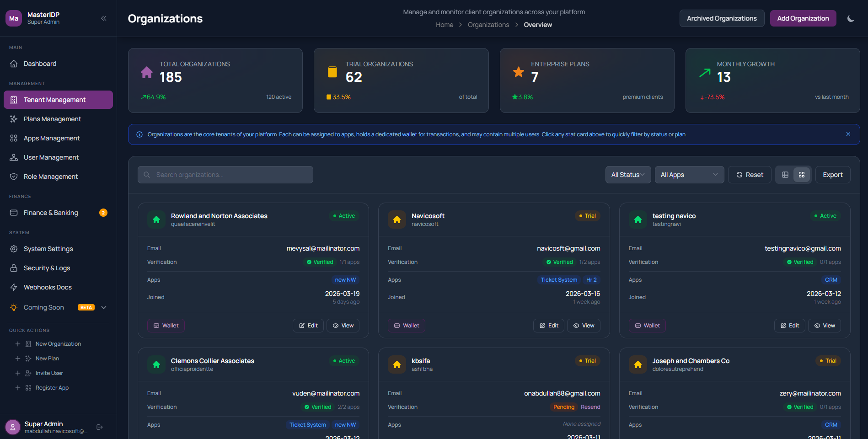Switch to table view icon

[785, 175]
